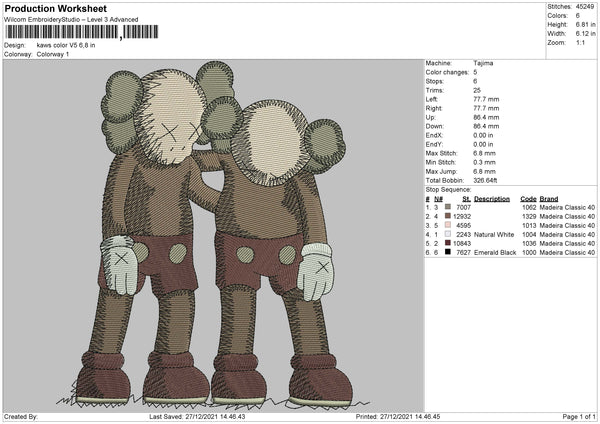600x424 pixels.
Task: Click the Colorway 1 value
Action: coord(53,54)
